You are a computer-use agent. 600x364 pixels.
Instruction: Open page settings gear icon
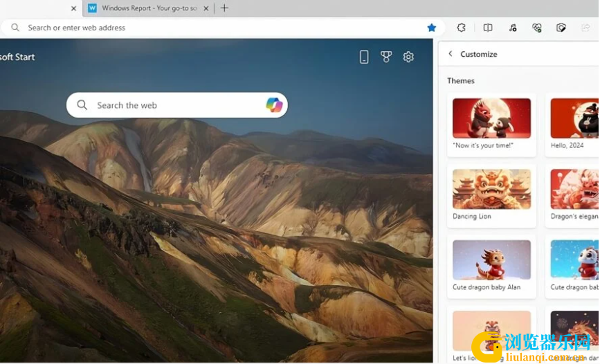(408, 57)
